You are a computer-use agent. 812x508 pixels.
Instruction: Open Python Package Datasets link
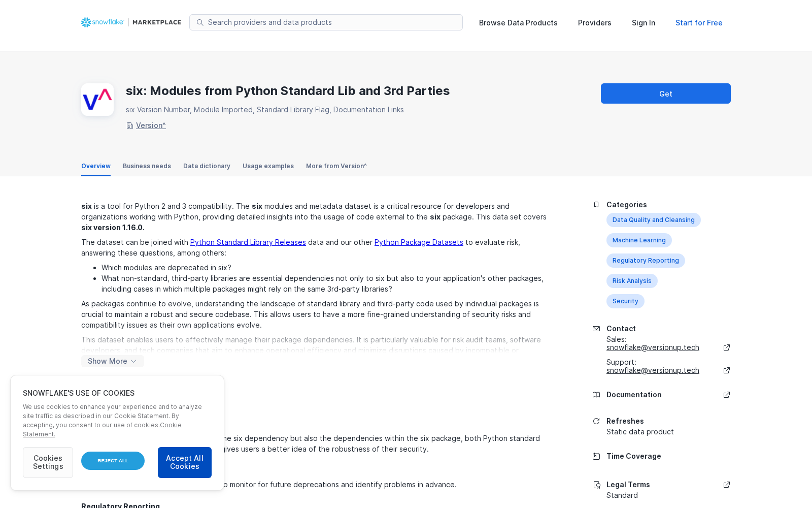tap(419, 242)
